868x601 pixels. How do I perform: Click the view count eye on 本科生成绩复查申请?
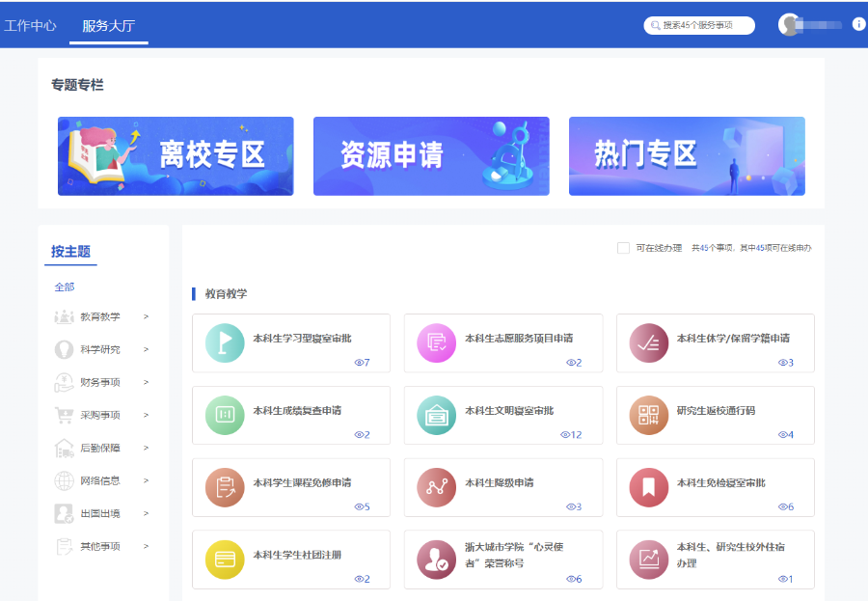click(x=358, y=435)
